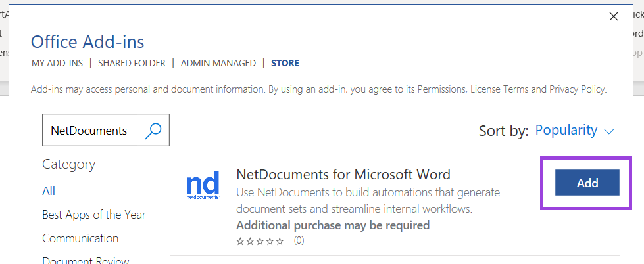The height and width of the screenshot is (264, 644).
Task: Click the 'Additional purchase may be required' text
Action: point(333,225)
